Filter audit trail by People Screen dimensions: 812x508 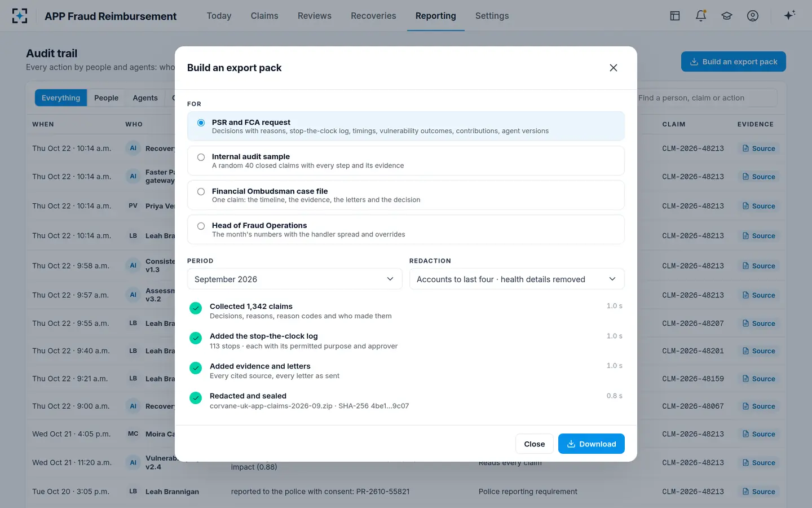pos(106,98)
